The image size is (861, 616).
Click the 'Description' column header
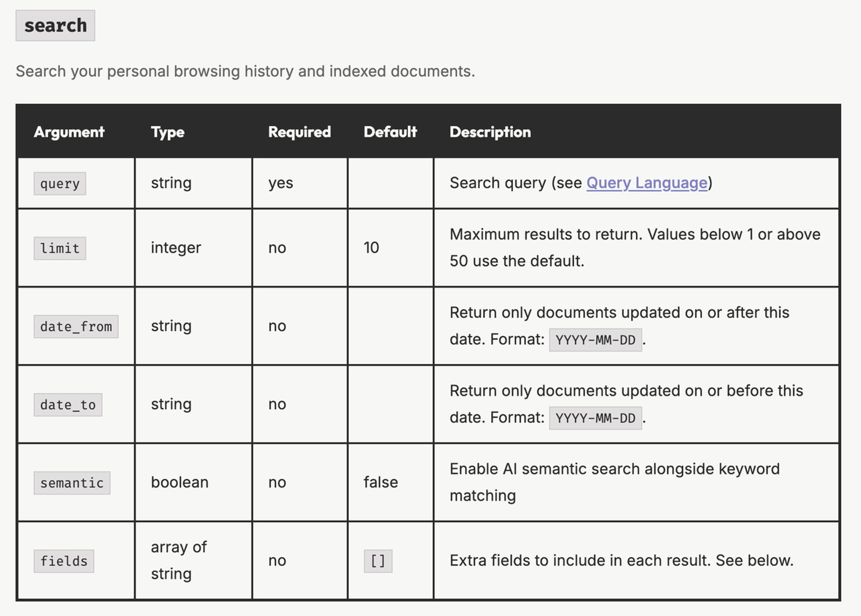[x=490, y=132]
